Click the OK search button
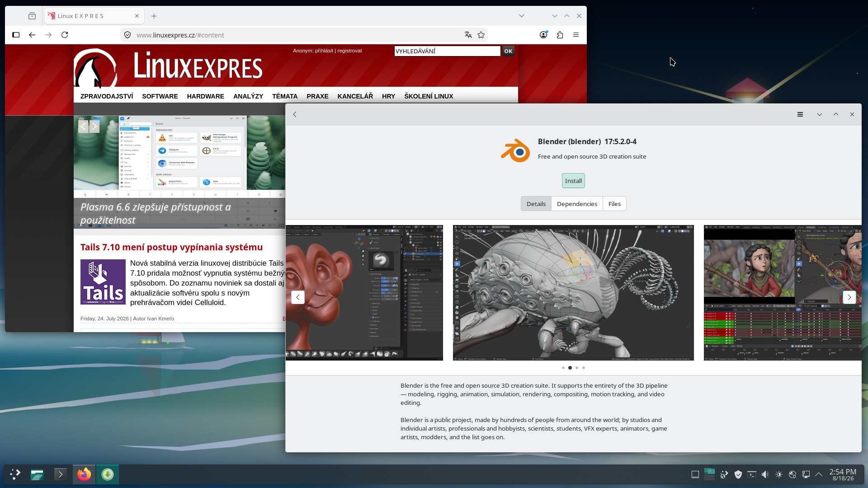 tap(508, 51)
